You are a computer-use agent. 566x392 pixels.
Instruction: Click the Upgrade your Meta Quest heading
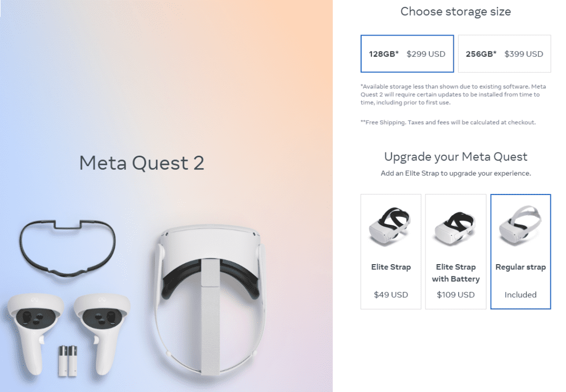pos(455,157)
